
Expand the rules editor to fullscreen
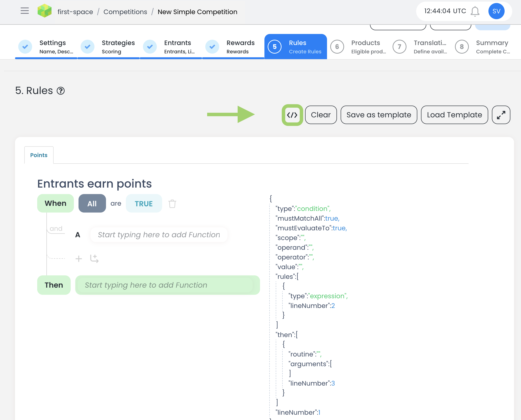(x=501, y=115)
